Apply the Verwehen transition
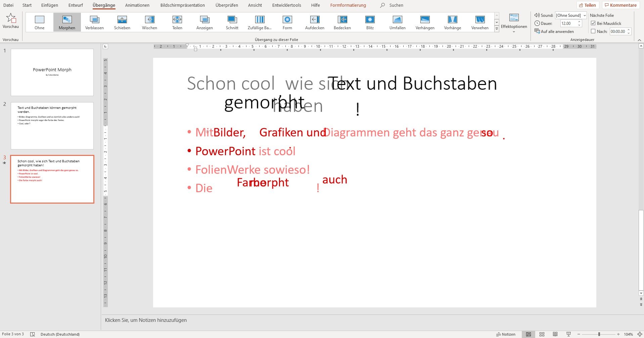The width and height of the screenshot is (644, 338). pos(480,22)
